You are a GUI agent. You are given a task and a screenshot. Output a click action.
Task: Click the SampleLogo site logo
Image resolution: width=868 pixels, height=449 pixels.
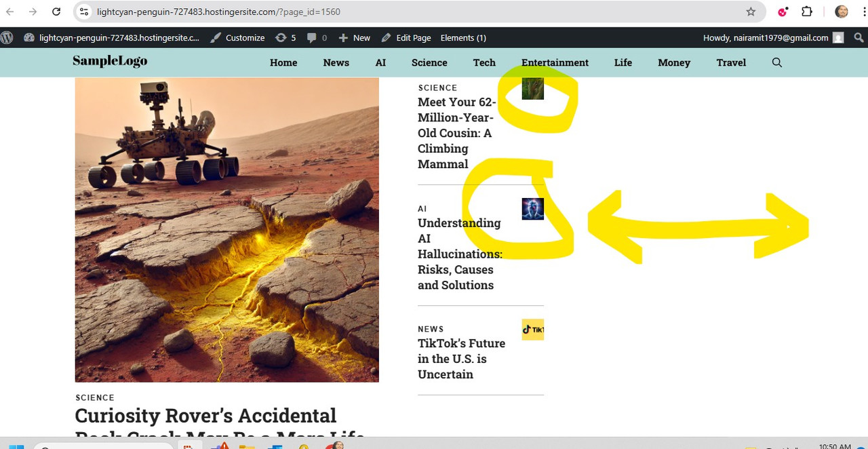[x=110, y=62]
